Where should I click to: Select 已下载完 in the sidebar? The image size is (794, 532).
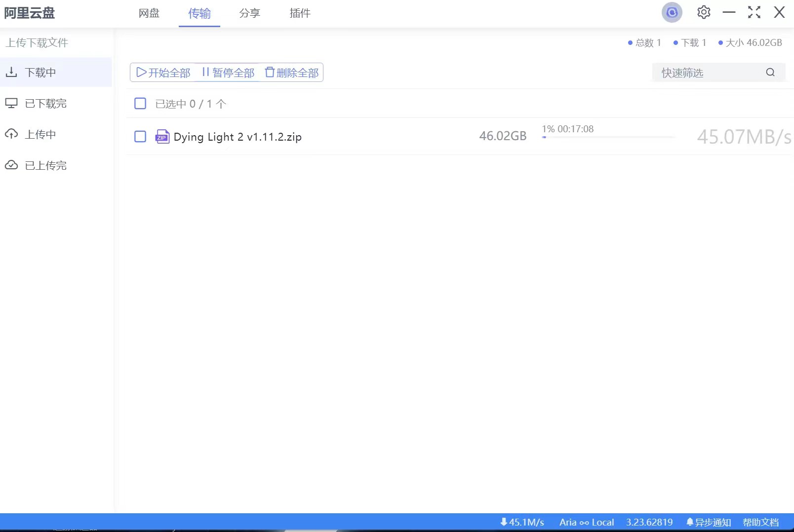56,103
